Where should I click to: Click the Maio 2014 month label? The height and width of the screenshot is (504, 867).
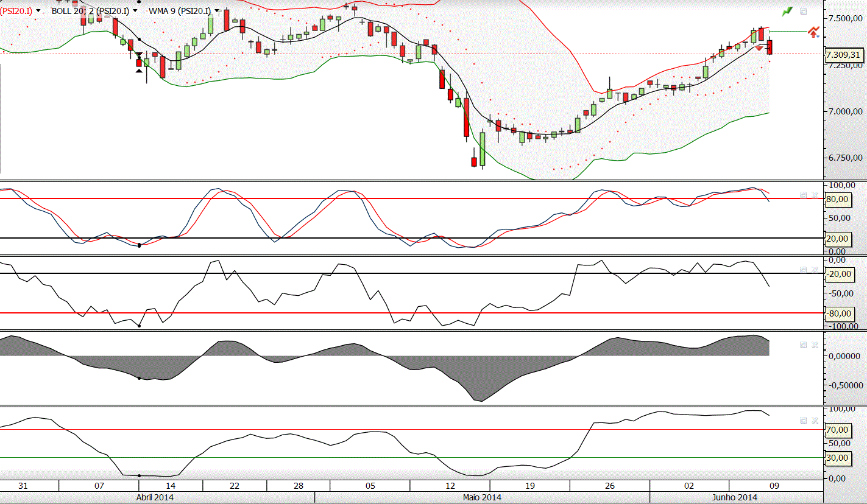[x=482, y=497]
